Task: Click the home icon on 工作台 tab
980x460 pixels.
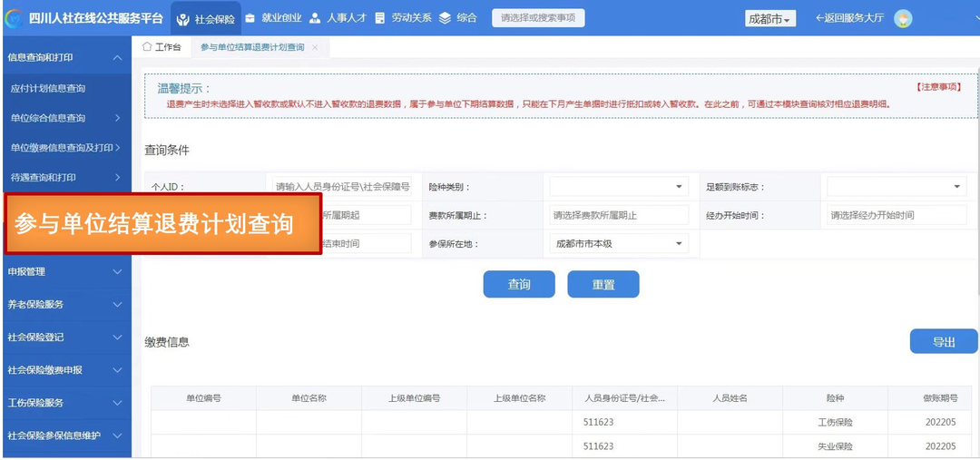Action: pyautogui.click(x=147, y=47)
